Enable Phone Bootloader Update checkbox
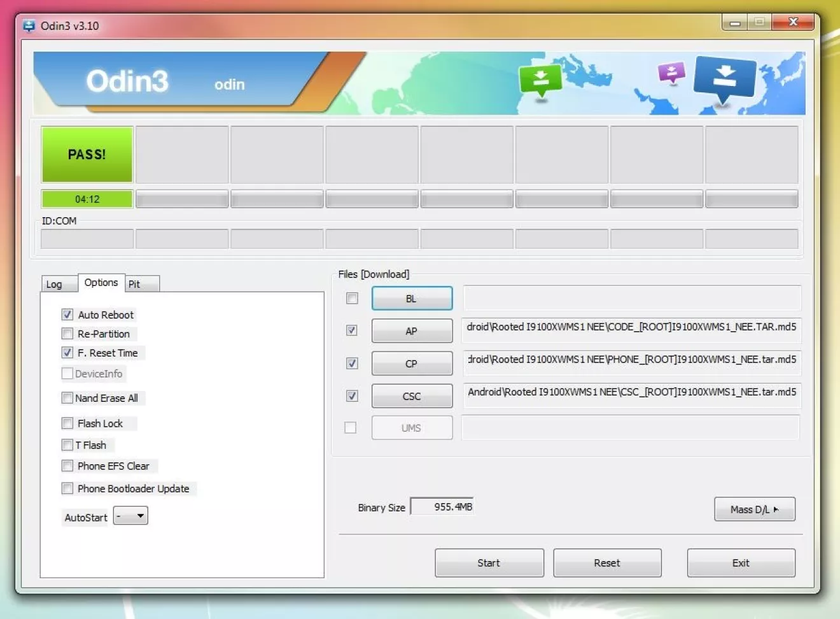 [67, 488]
